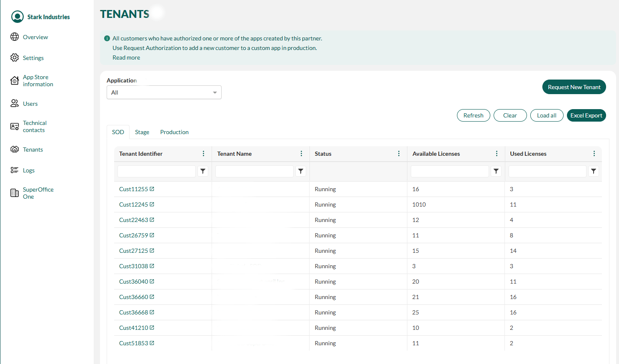
Task: Sort by Tenant Identifier column header
Action: (x=141, y=154)
